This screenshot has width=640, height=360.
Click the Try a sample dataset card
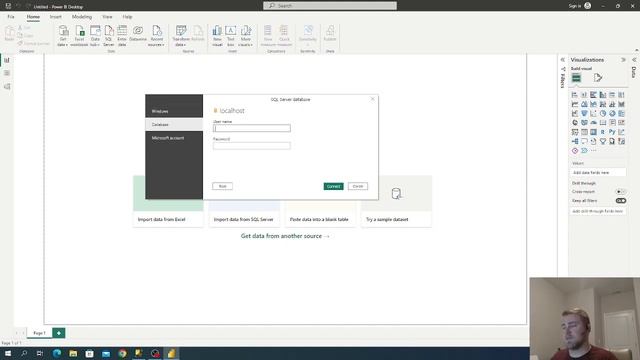[x=396, y=201]
